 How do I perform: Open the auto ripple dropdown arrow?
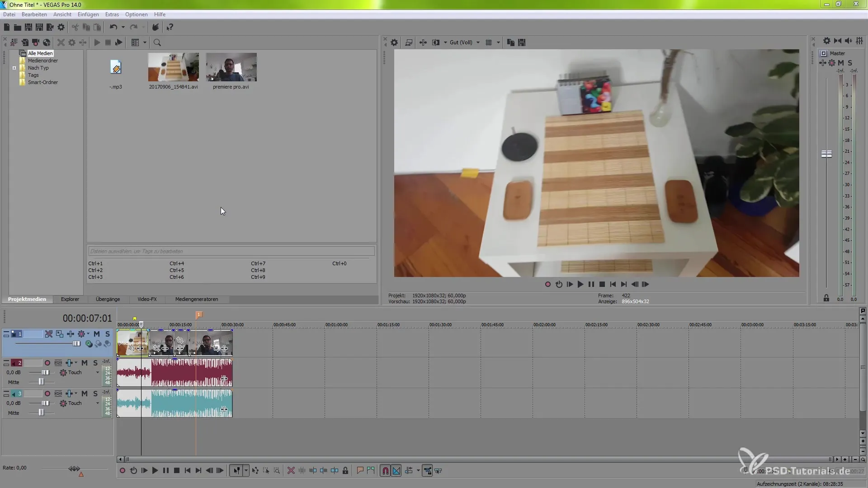418,471
